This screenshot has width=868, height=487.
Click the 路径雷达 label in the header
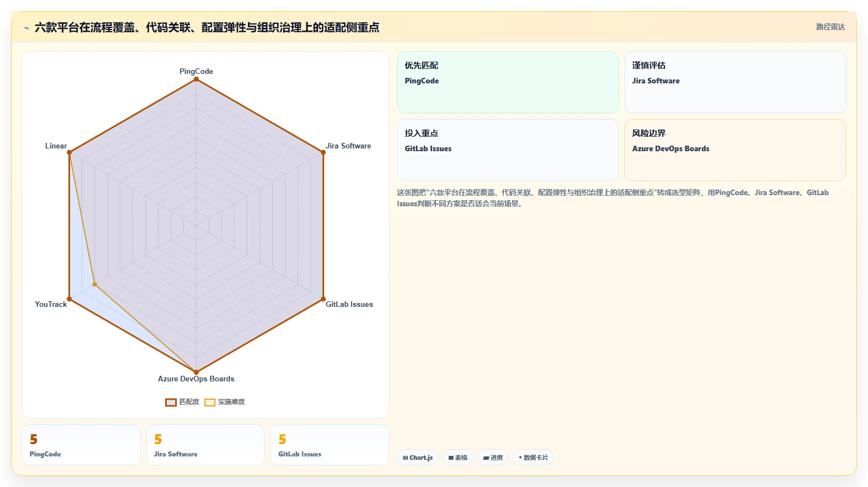[830, 27]
